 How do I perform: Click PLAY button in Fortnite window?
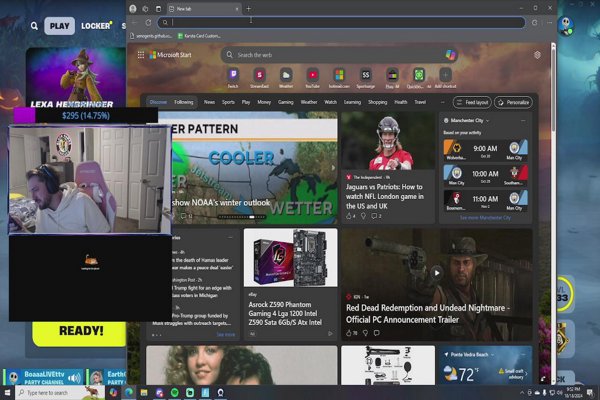pyautogui.click(x=60, y=26)
